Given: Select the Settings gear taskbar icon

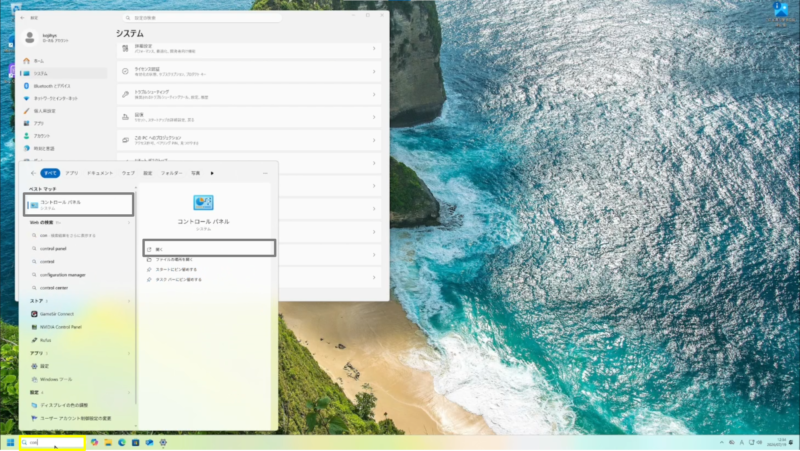Looking at the screenshot, I should pyautogui.click(x=163, y=442).
